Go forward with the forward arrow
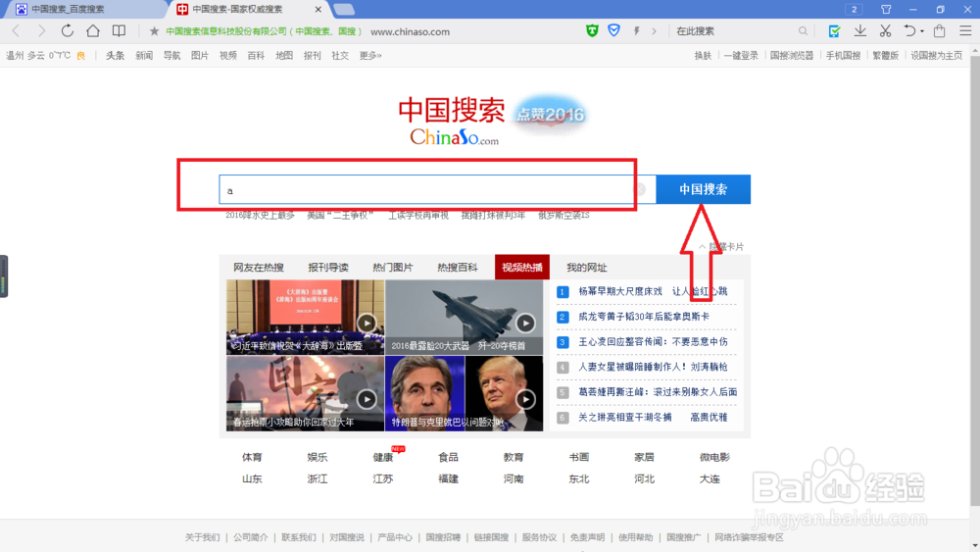This screenshot has height=552, width=980. point(41,30)
